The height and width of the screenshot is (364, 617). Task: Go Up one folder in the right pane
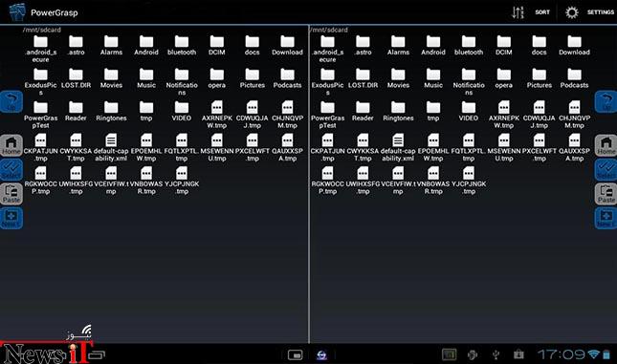(606, 102)
